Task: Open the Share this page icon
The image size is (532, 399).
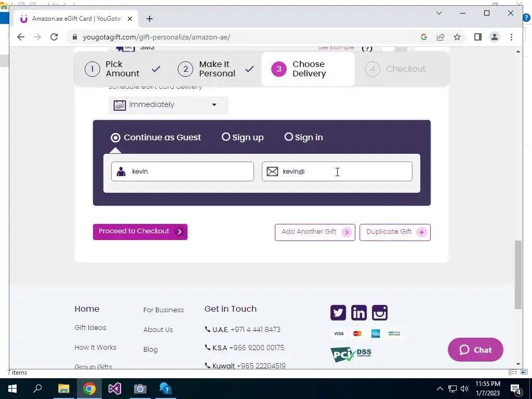Action: 441,37
